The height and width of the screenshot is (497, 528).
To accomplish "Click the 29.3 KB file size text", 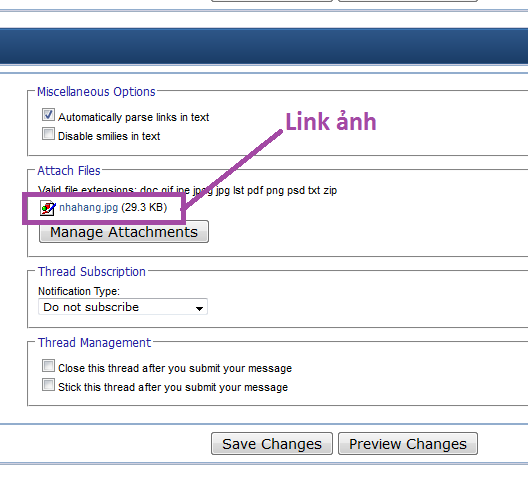I will point(144,207).
